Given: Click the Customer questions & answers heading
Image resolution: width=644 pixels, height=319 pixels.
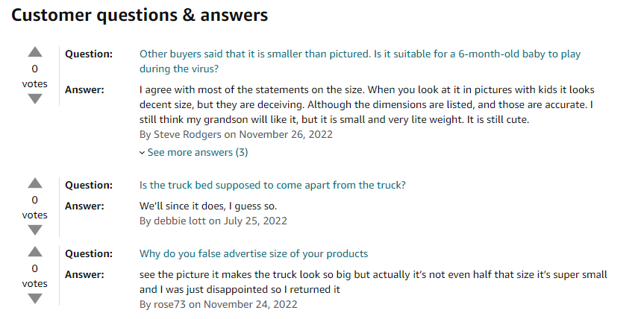Looking at the screenshot, I should (x=140, y=15).
